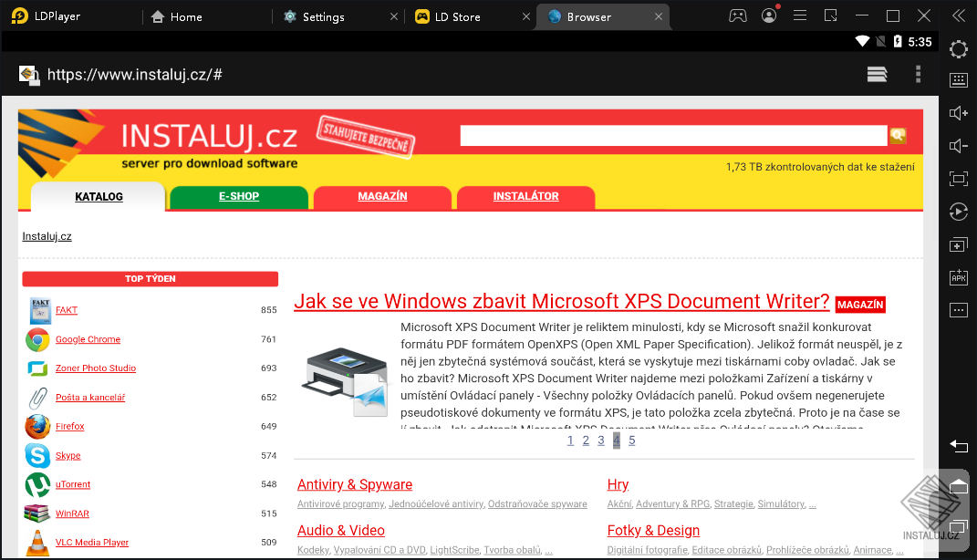Click the Google Chrome icon in Top týden
Image resolution: width=977 pixels, height=560 pixels.
[x=37, y=339]
